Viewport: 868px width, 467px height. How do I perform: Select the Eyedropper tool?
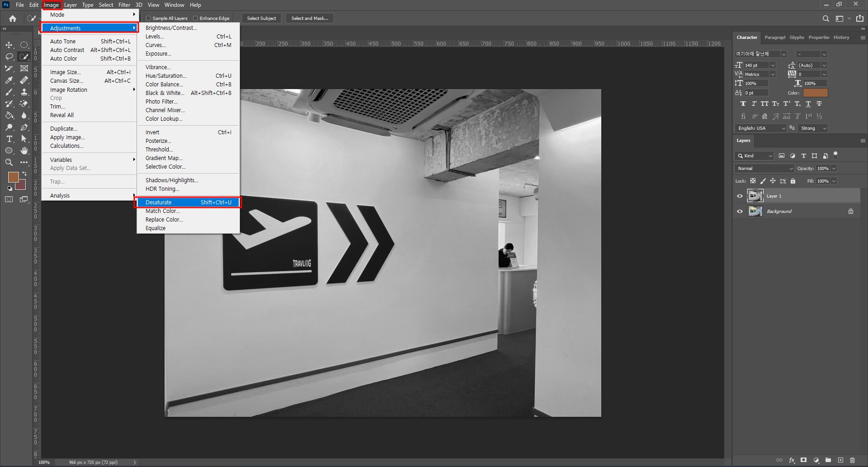[x=9, y=80]
